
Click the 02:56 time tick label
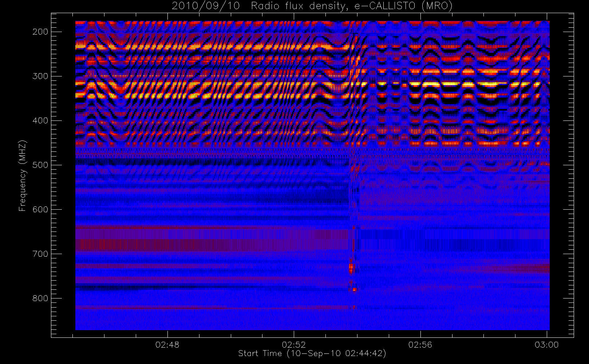pos(420,345)
